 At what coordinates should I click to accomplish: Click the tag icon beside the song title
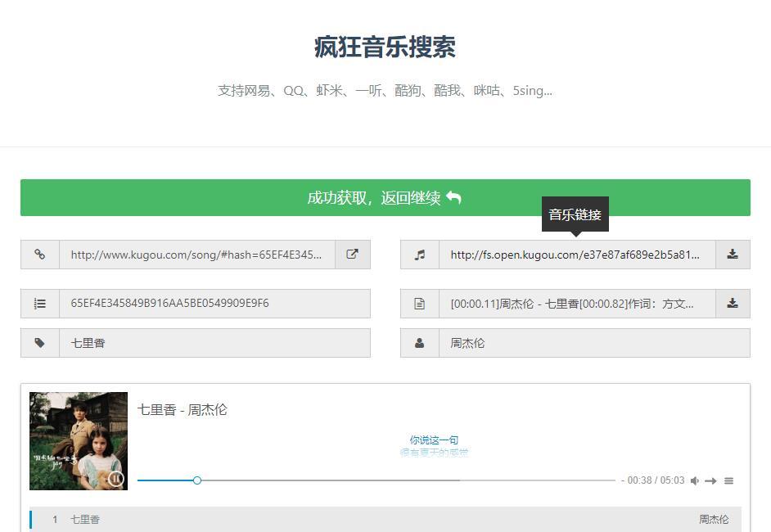point(40,343)
